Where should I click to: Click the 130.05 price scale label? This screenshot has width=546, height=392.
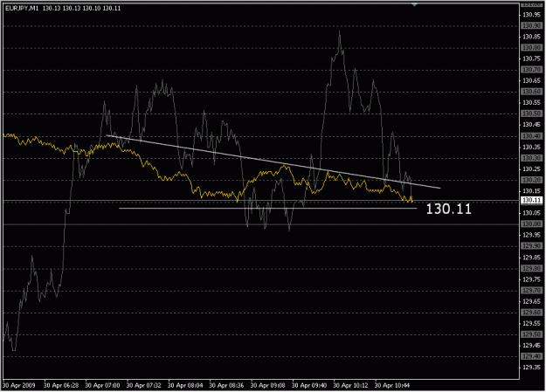point(532,213)
